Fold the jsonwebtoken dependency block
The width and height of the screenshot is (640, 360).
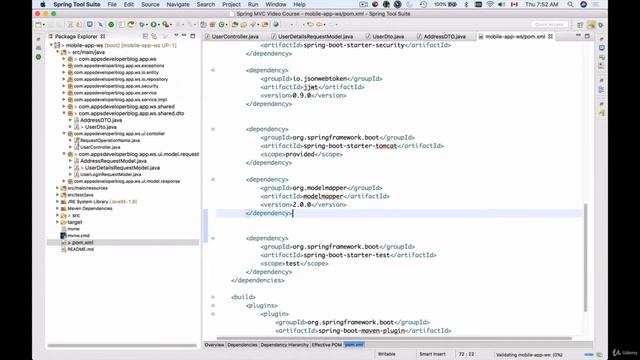pyautogui.click(x=213, y=70)
